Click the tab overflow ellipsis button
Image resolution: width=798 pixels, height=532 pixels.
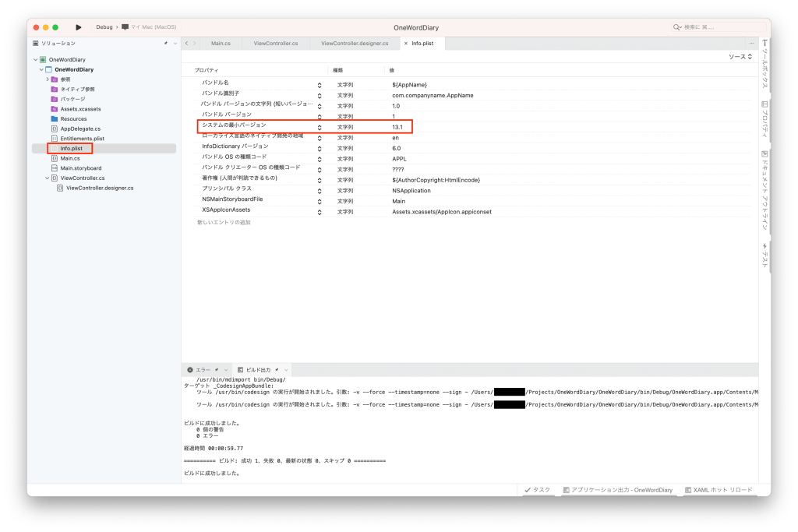[x=750, y=44]
